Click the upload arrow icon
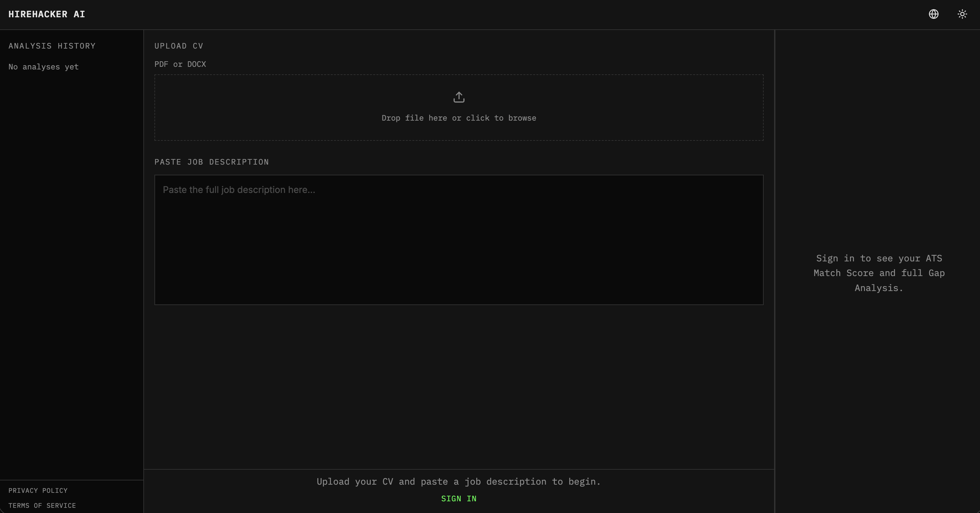Screen dimensions: 980x513 tap(459, 97)
